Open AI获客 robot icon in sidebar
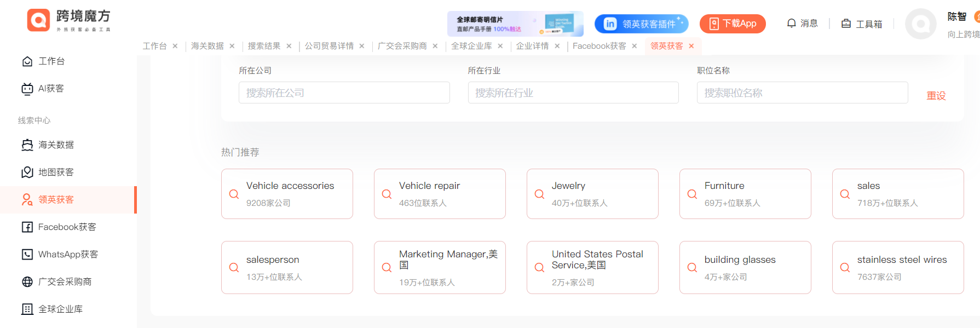 click(x=27, y=89)
